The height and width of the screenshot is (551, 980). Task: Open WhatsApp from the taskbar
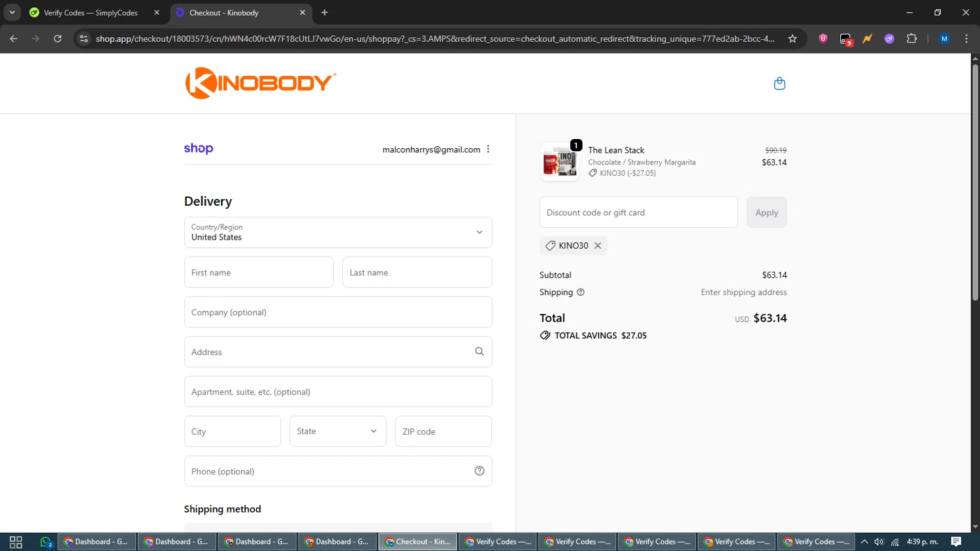pyautogui.click(x=45, y=542)
